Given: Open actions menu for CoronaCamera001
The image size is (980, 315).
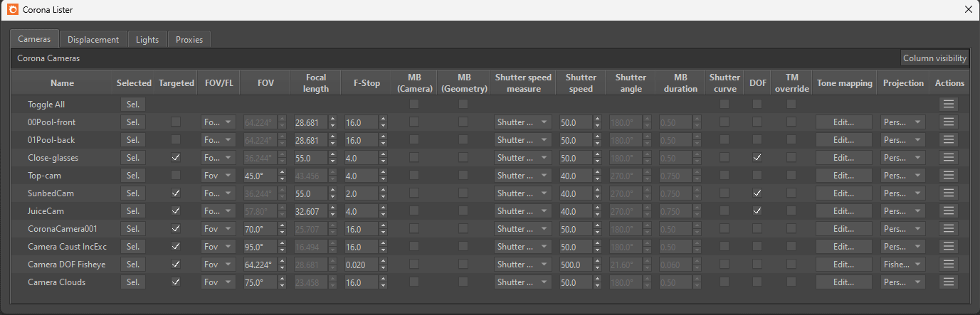Looking at the screenshot, I should 949,229.
